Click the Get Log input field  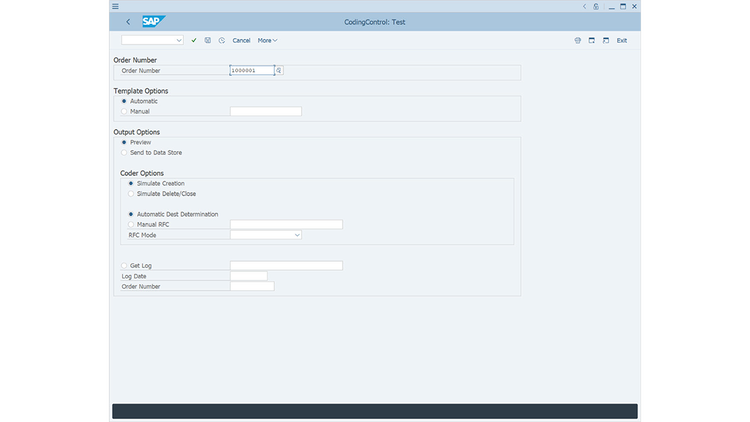pyautogui.click(x=286, y=266)
